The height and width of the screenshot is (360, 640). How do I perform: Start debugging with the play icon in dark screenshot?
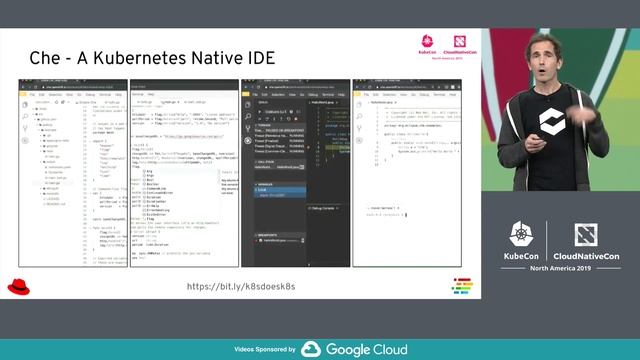260,112
